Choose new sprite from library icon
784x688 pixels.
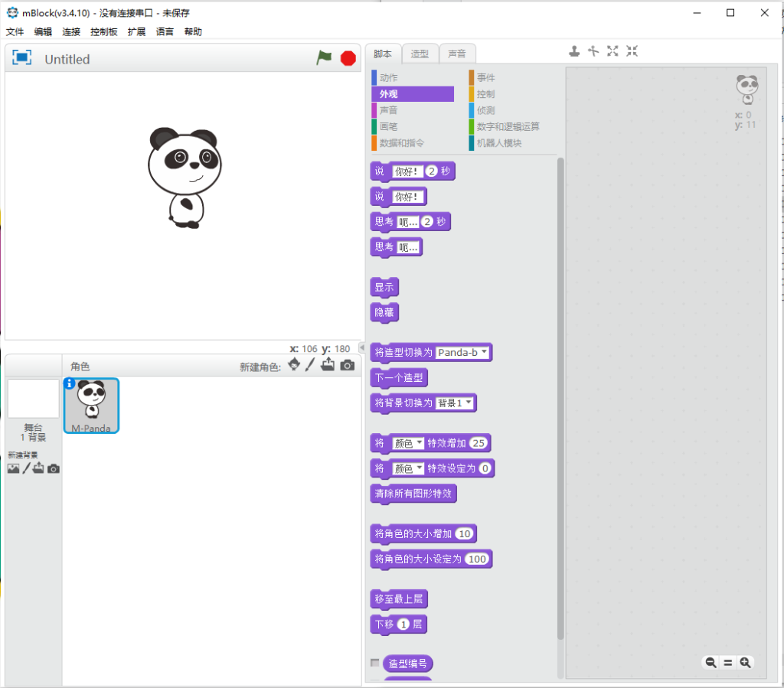click(x=294, y=365)
